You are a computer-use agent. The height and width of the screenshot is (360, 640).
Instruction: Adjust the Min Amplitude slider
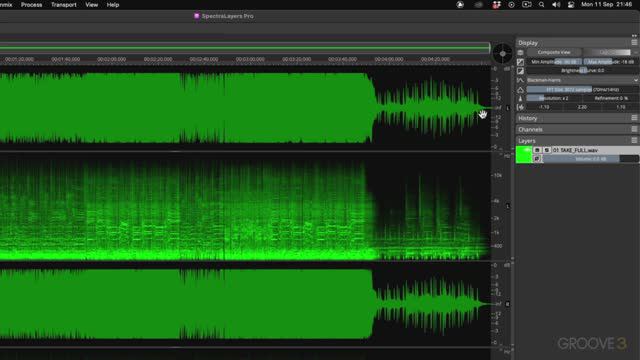coord(554,62)
